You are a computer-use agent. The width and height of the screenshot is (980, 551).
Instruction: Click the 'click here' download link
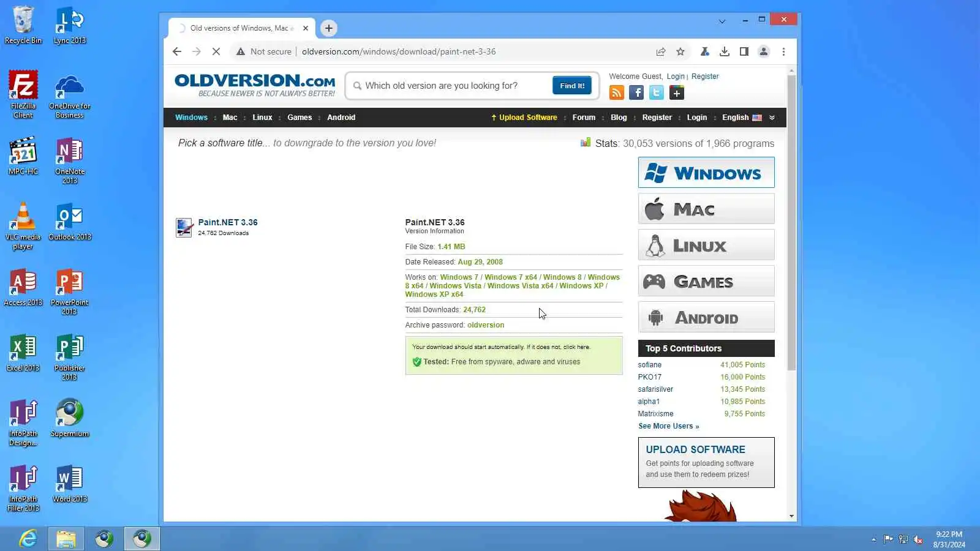tap(576, 347)
